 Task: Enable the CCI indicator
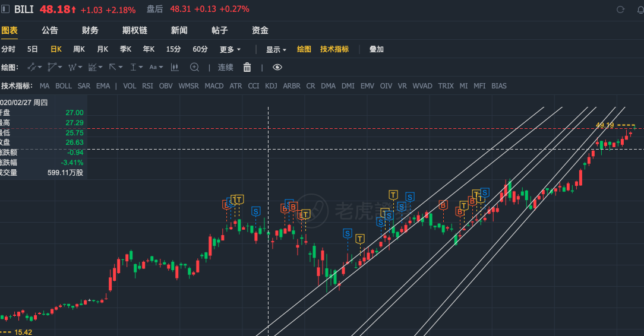(x=254, y=86)
